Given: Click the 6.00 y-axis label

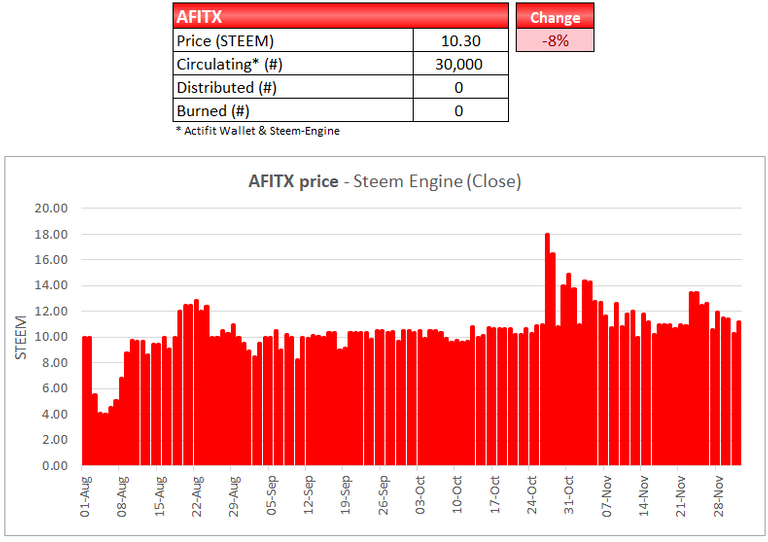Looking at the screenshot, I should pyautogui.click(x=54, y=388).
